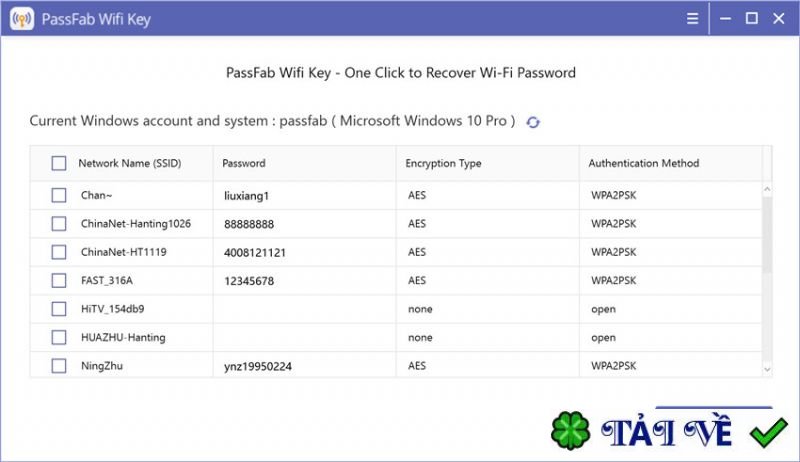Select the ChinaNet-Hanting1026 checkbox
800x462 pixels.
click(x=59, y=224)
